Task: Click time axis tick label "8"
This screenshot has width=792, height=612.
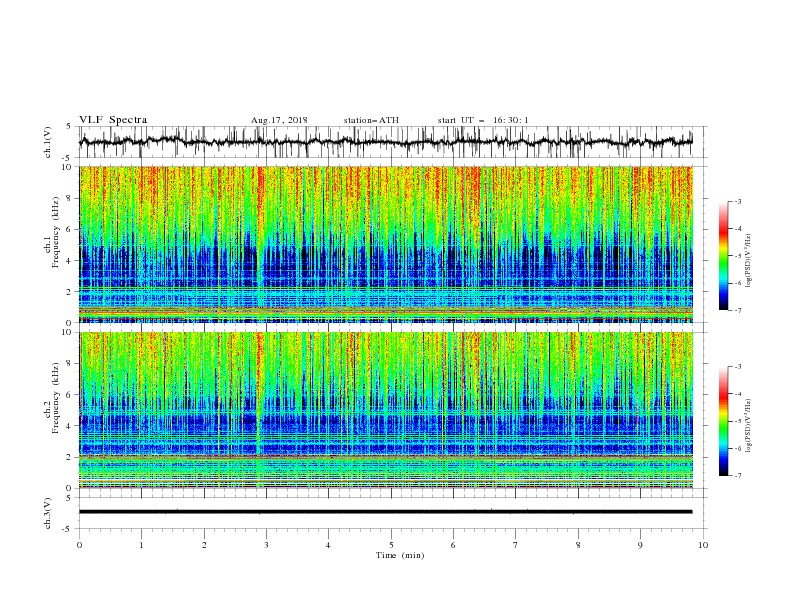Action: (578, 545)
